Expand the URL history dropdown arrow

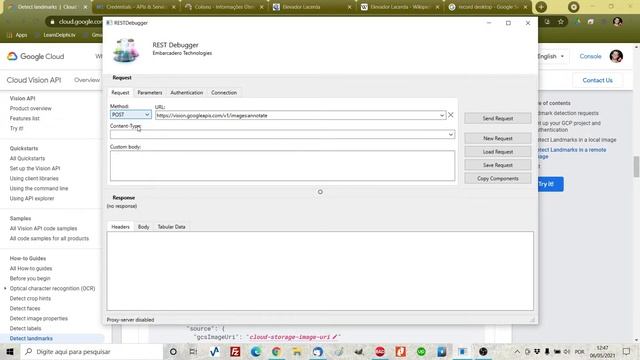[x=442, y=116]
